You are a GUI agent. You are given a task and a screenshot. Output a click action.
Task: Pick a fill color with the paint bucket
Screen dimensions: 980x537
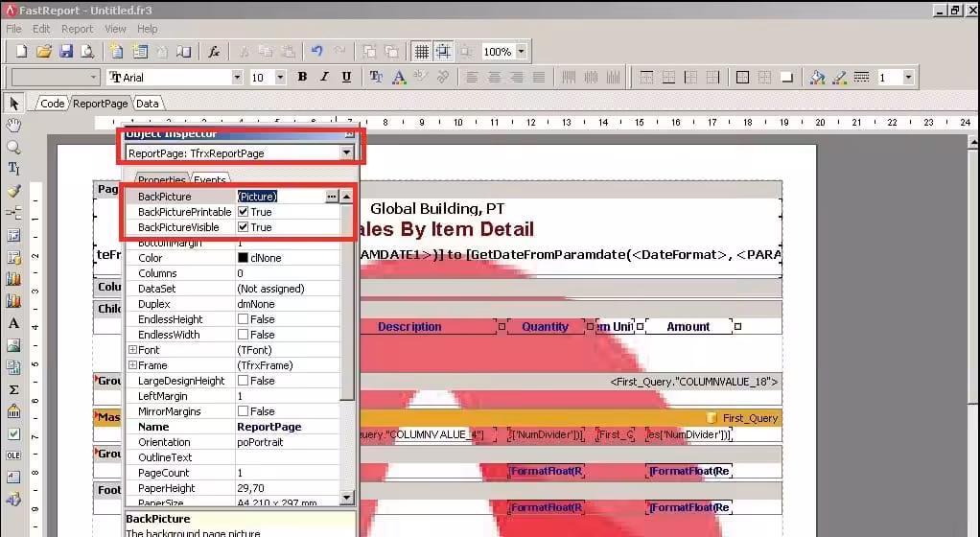(817, 77)
